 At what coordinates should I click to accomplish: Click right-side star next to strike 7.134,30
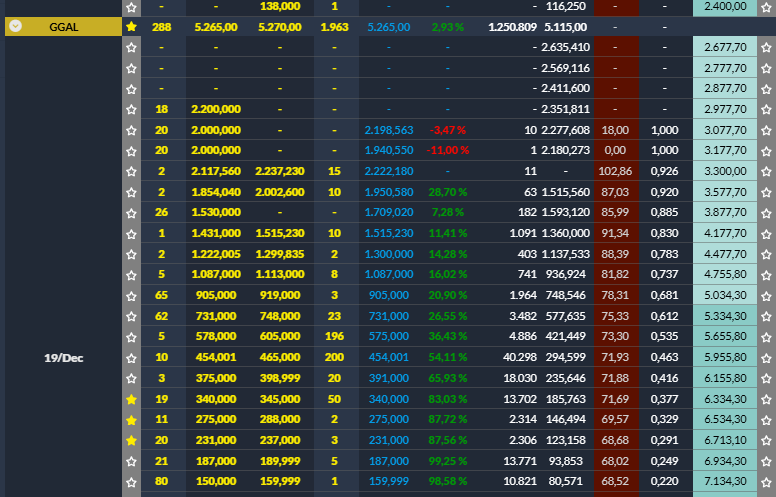(767, 482)
